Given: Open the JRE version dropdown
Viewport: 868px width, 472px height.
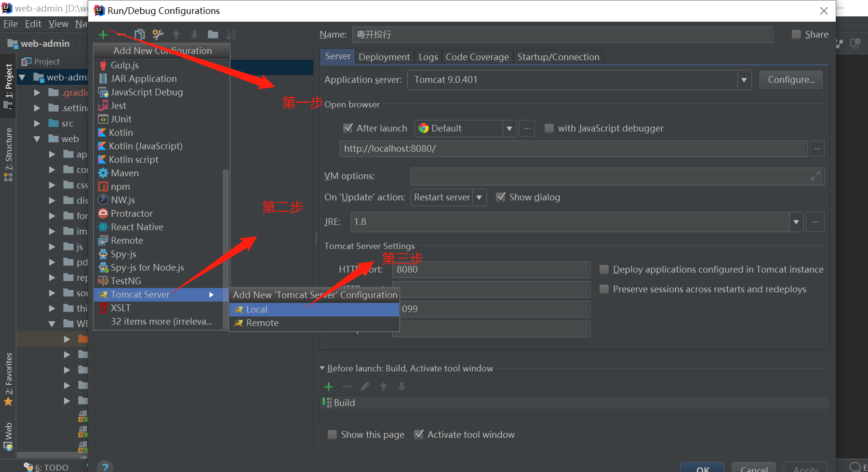Looking at the screenshot, I should click(x=796, y=222).
